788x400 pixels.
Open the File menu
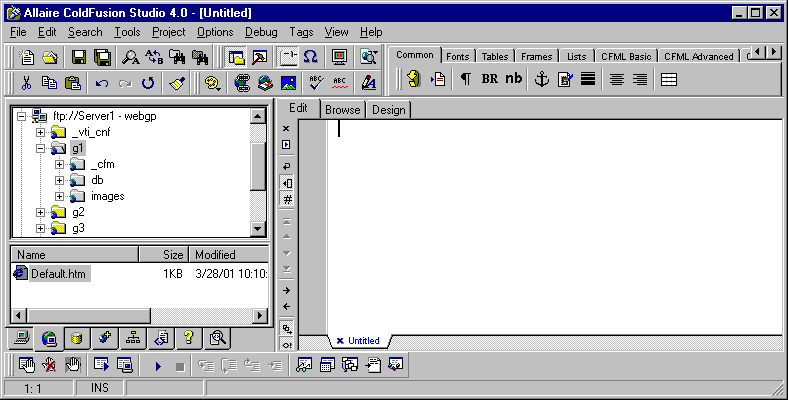[x=18, y=32]
